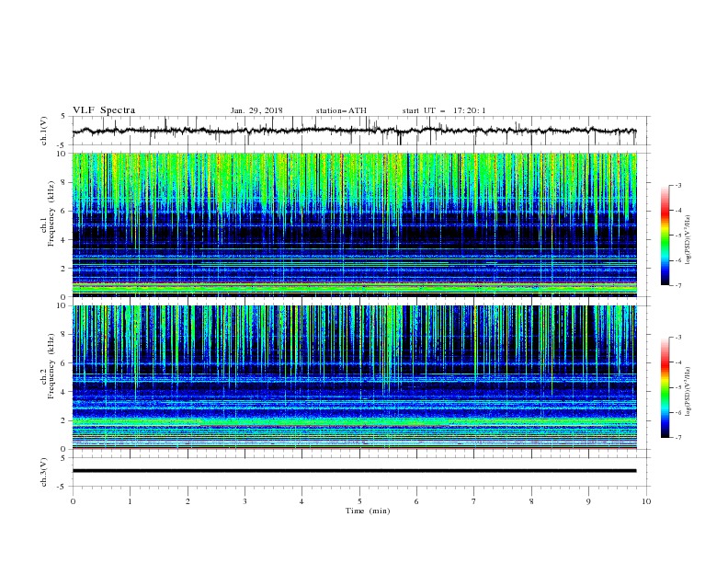Click the "ch.3(V)" axis label
The height and width of the screenshot is (563, 728).
[x=44, y=472]
